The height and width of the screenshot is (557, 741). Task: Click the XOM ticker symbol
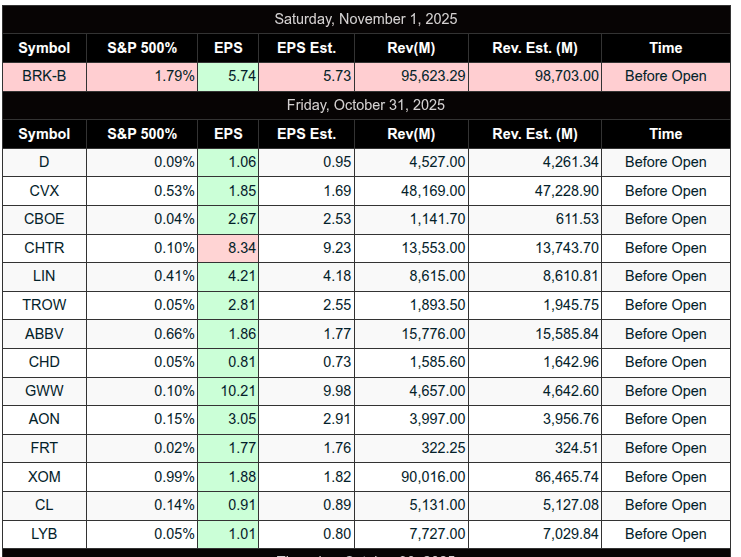pos(44,477)
